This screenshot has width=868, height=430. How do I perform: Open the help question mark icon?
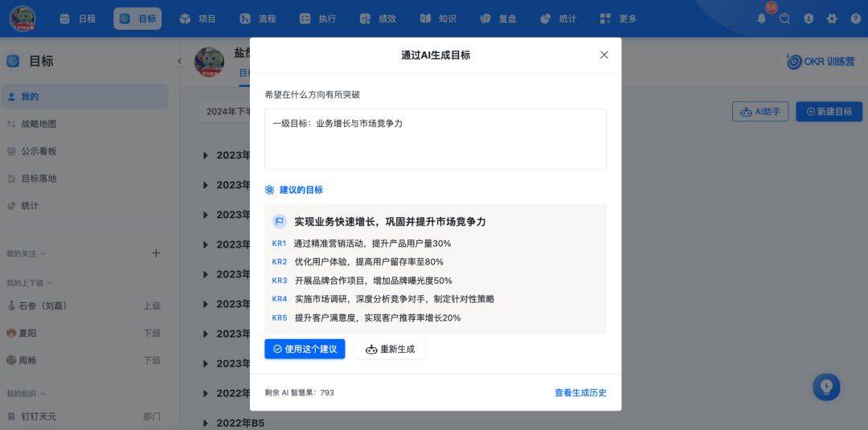coord(856,18)
